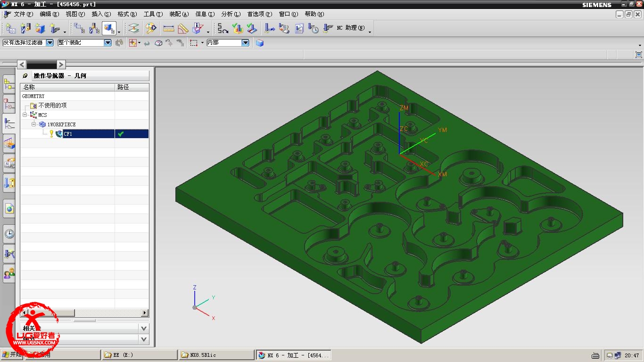Click the snap point icon
The image size is (644, 362).
click(132, 43)
